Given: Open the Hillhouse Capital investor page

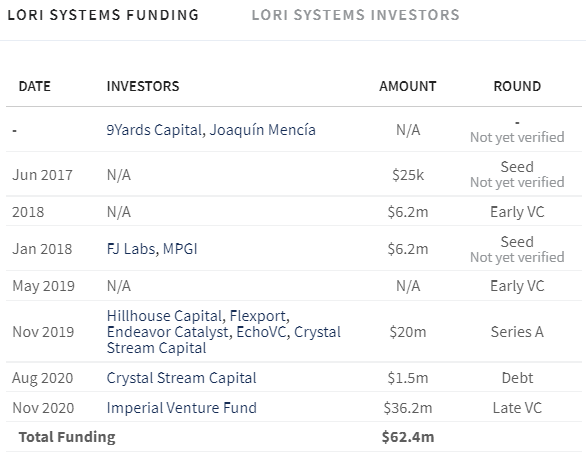Looking at the screenshot, I should click(x=165, y=316).
